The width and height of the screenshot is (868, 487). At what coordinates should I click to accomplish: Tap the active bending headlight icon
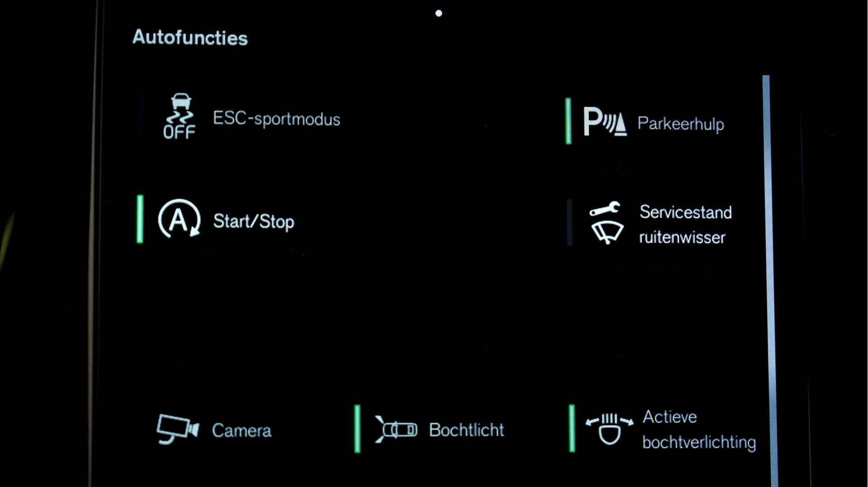coord(609,429)
